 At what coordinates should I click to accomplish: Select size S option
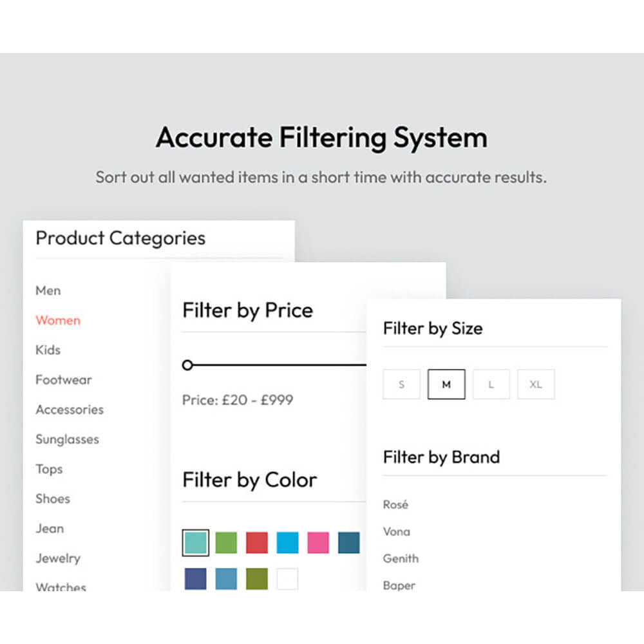402,384
